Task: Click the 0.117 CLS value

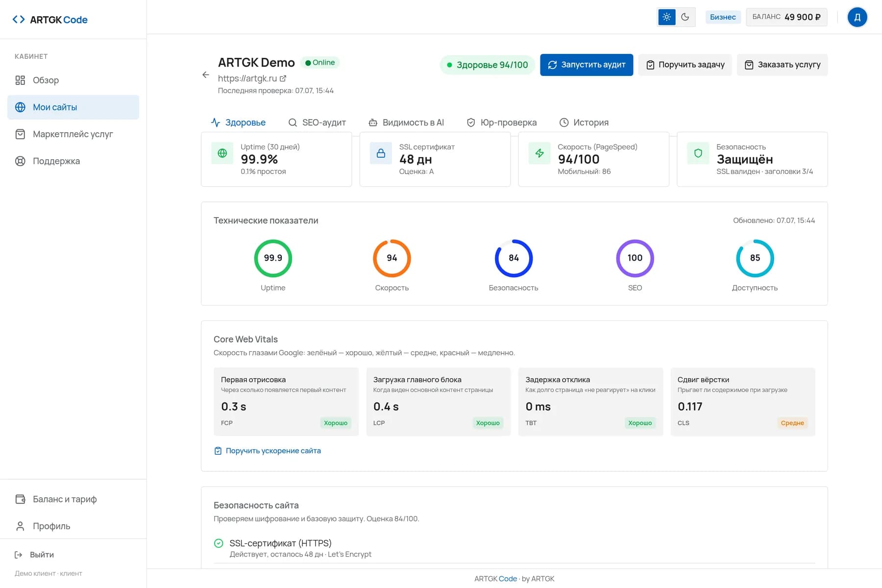Action: (x=690, y=407)
